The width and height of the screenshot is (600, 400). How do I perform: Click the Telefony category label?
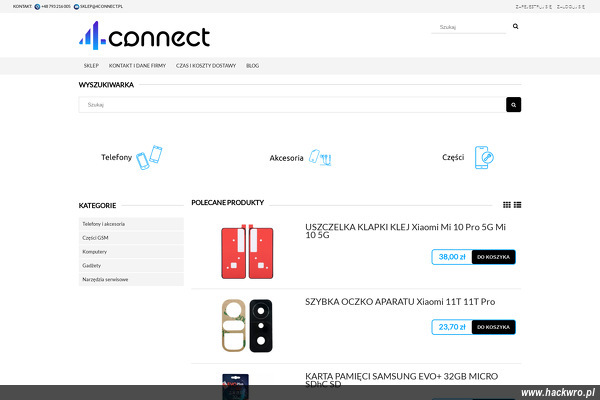tap(116, 157)
